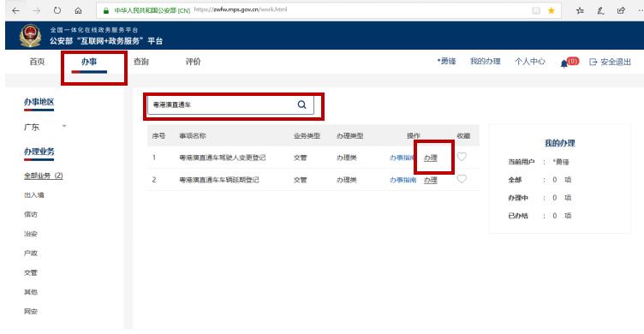Click the browser forward arrow

tap(37, 10)
